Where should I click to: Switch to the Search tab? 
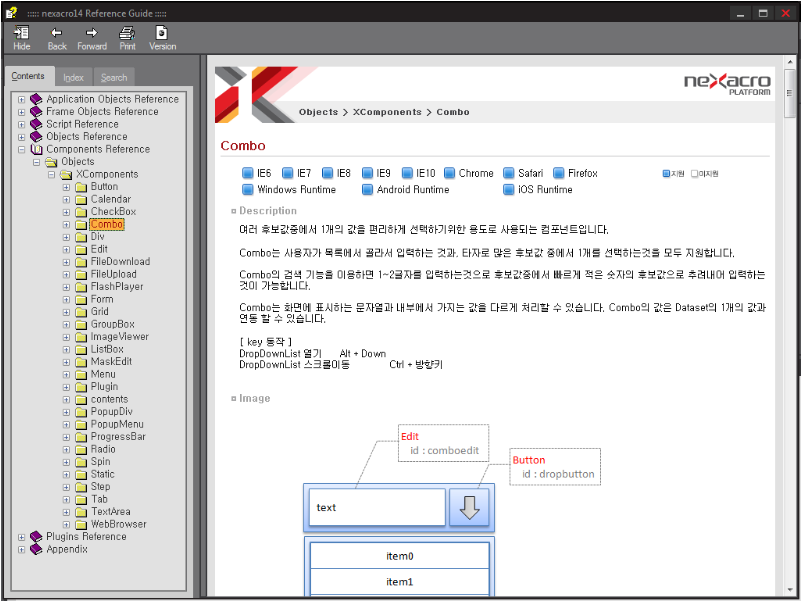click(x=114, y=77)
